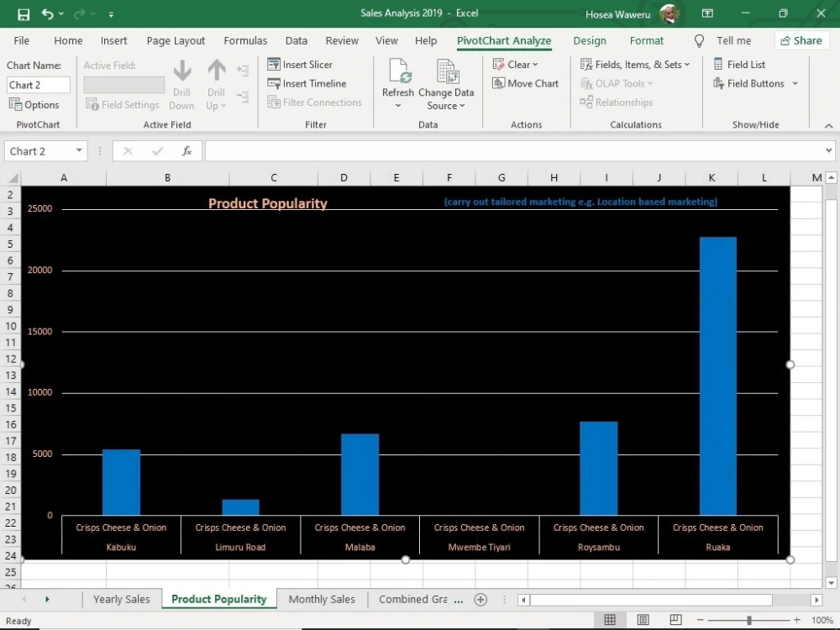This screenshot has height=630, width=840.
Task: Click the Undo arrow icon
Action: click(47, 14)
